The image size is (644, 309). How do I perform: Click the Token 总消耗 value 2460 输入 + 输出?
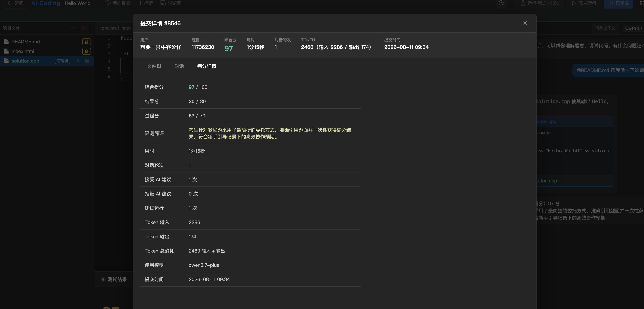(207, 251)
